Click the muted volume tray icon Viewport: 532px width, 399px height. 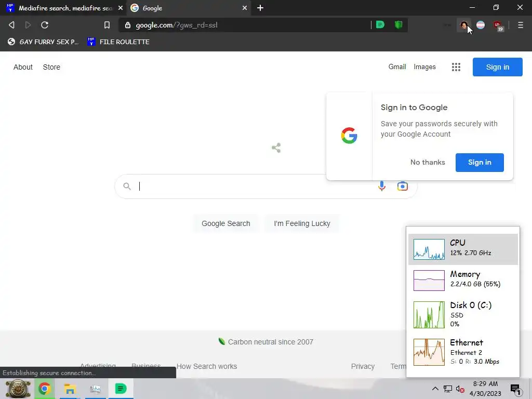pyautogui.click(x=460, y=389)
